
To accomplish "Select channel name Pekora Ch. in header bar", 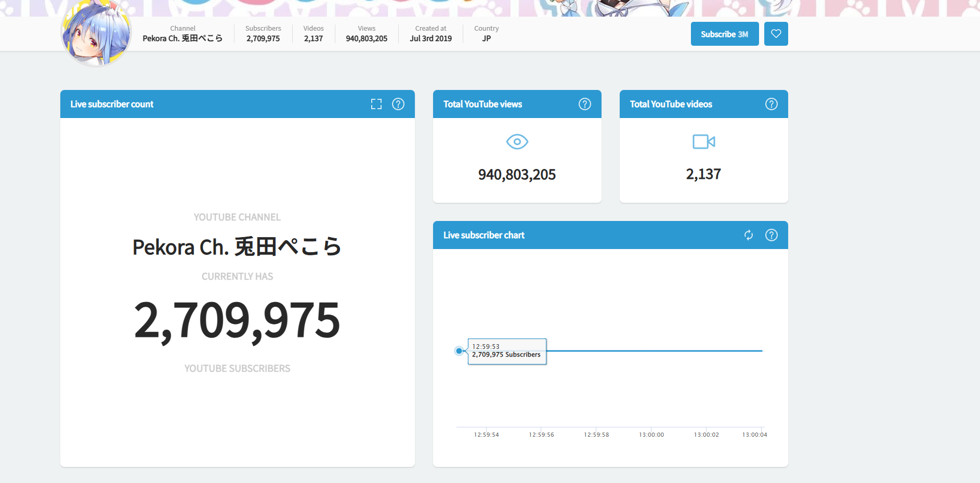I will point(182,38).
